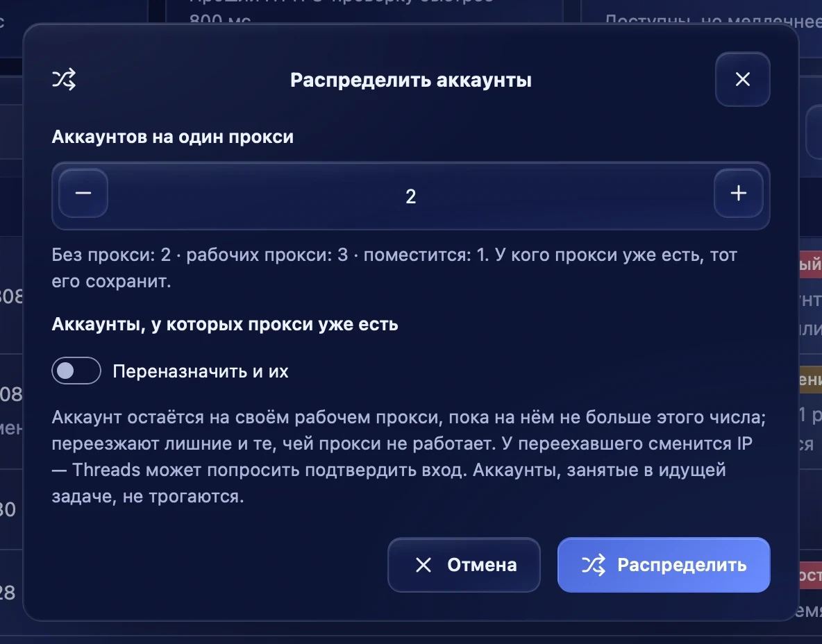Click the blue Распределить button
This screenshot has height=644, width=822.
664,565
